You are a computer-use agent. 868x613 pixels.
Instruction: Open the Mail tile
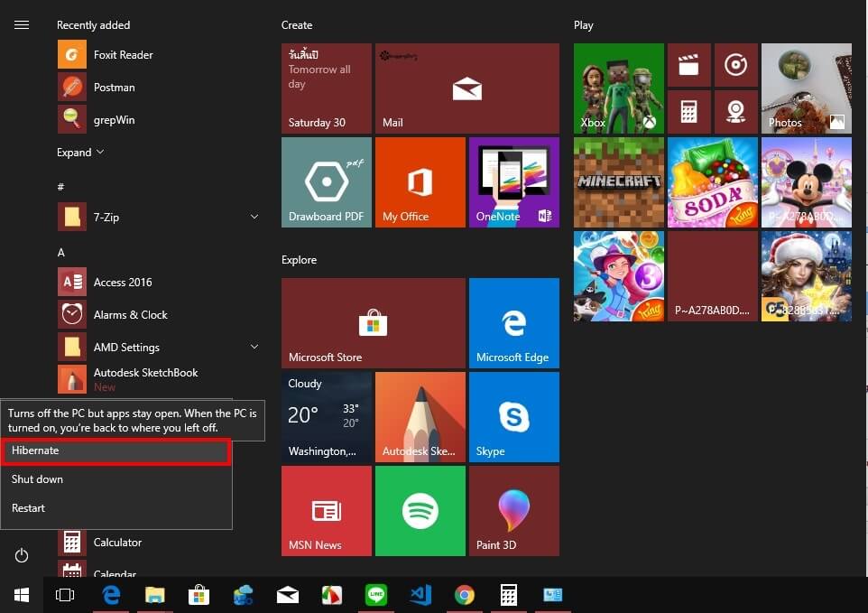click(x=467, y=88)
